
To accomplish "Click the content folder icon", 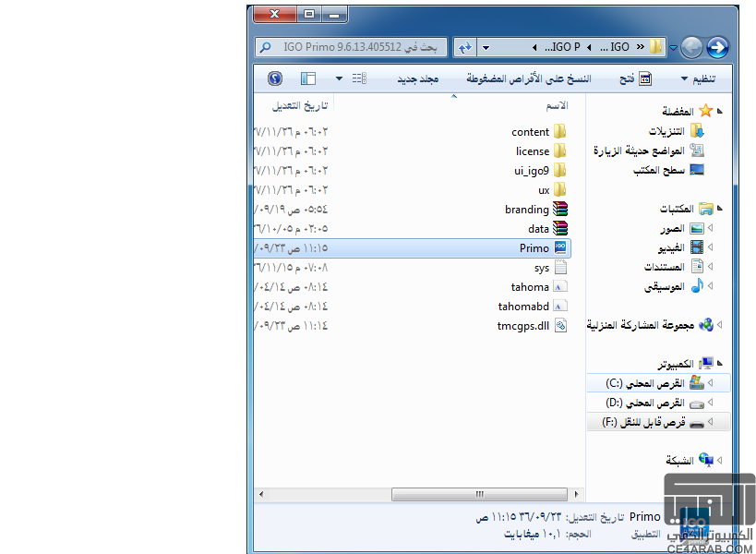I will coord(559,131).
